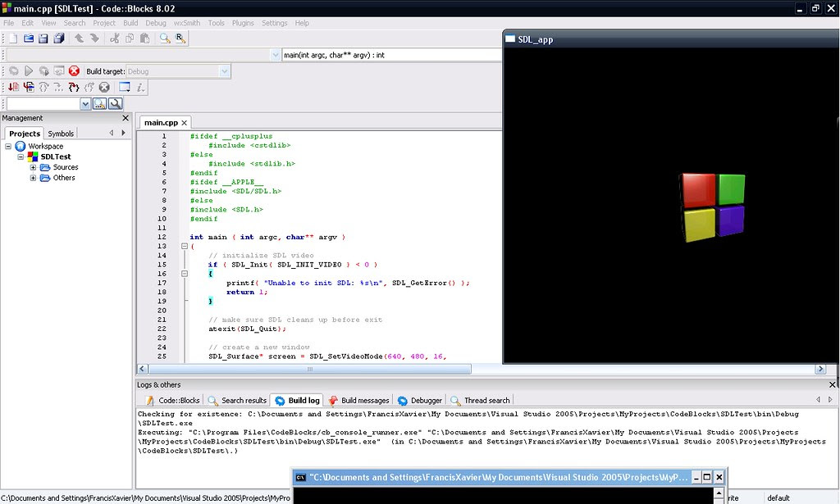This screenshot has width=840, height=504.
Task: Click the Open file icon
Action: pos(29,39)
